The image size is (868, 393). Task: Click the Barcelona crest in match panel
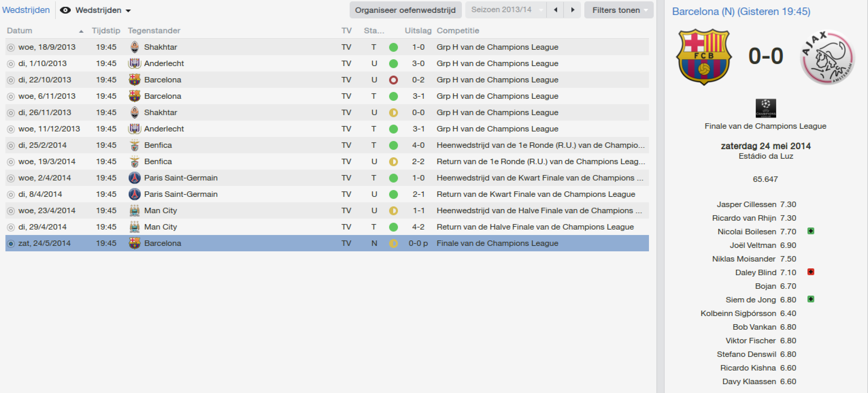704,57
